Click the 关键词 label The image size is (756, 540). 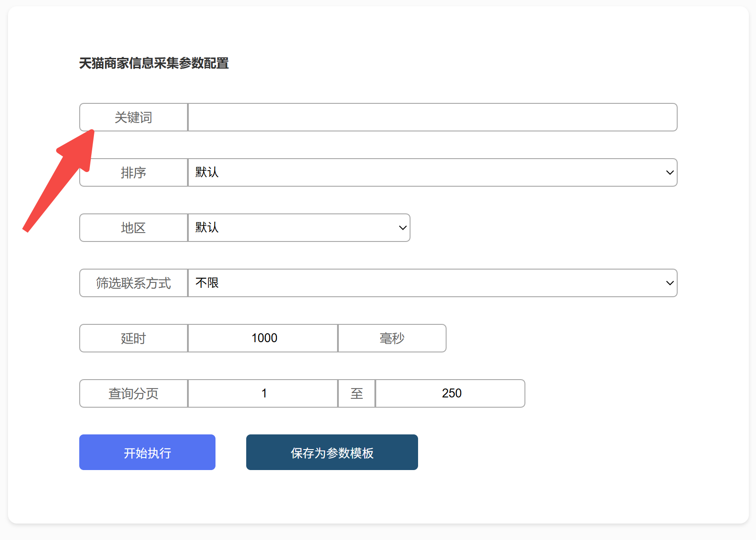click(134, 117)
